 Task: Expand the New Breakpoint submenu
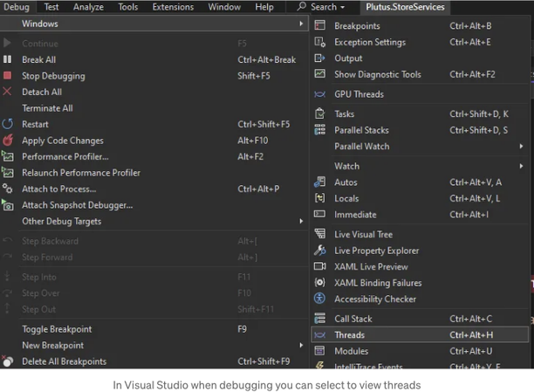pyautogui.click(x=301, y=345)
